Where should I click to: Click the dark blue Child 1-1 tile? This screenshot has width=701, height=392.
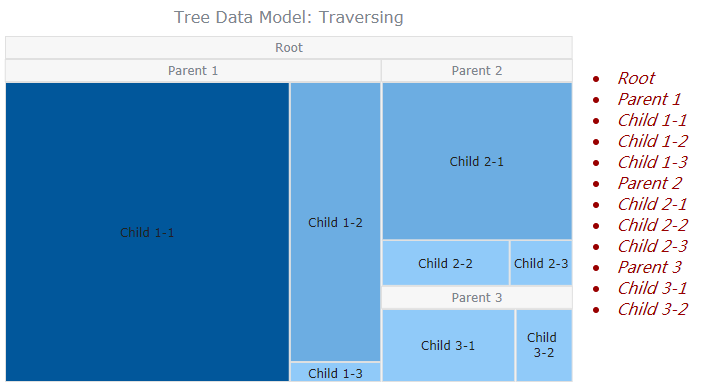tap(147, 232)
